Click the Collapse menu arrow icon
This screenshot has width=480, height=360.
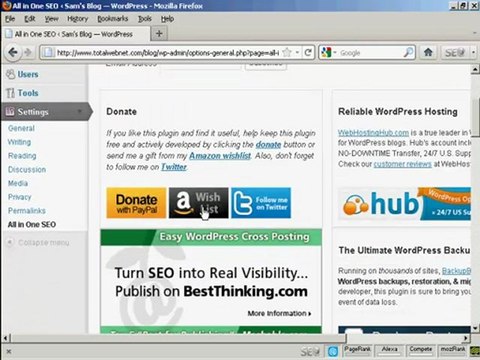pyautogui.click(x=10, y=242)
